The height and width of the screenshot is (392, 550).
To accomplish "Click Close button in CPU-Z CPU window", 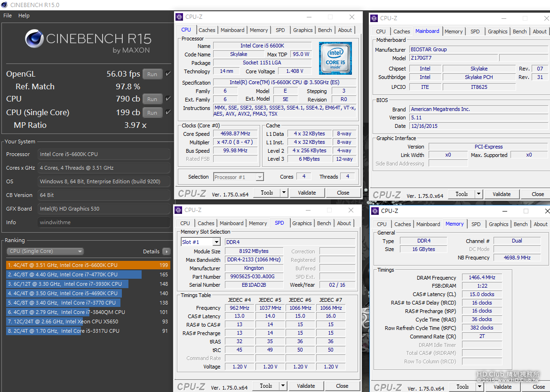I will [x=343, y=193].
